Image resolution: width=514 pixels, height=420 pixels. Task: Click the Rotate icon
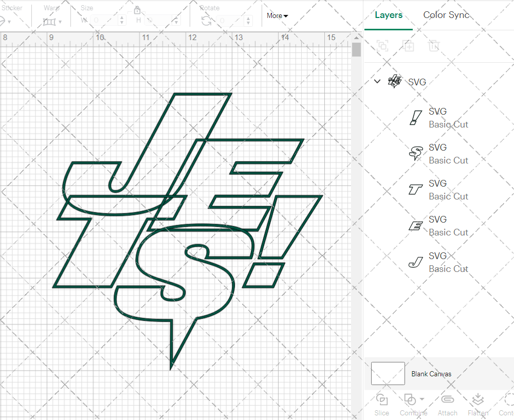(x=206, y=21)
